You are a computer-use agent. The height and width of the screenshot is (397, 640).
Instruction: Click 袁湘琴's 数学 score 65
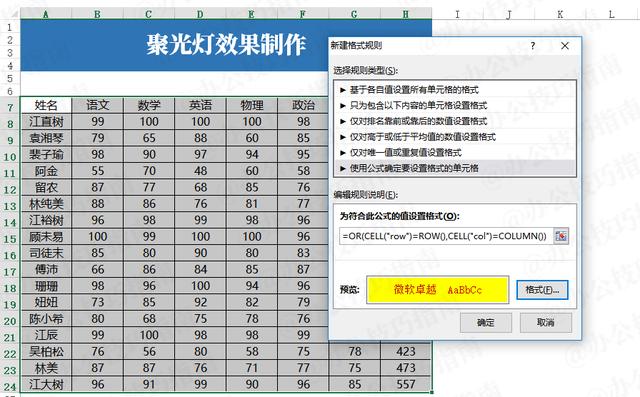tap(149, 138)
